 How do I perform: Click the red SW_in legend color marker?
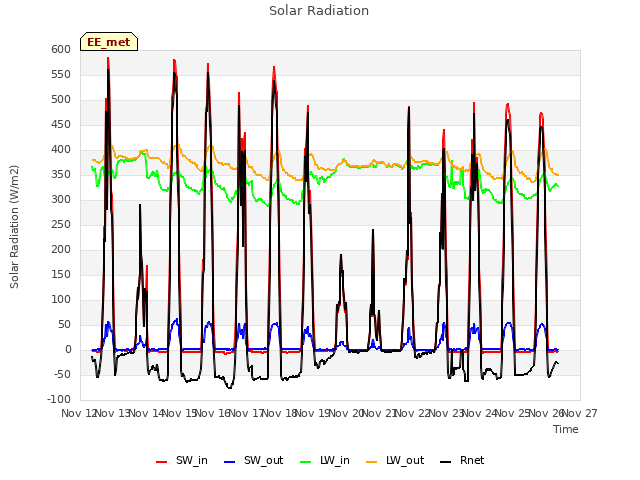click(162, 462)
